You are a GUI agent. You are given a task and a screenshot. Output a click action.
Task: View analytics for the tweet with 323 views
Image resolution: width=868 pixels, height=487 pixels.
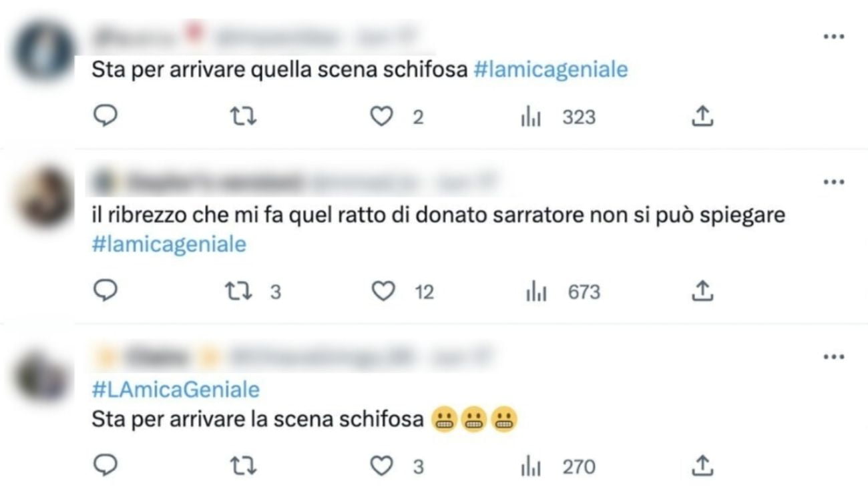point(531,116)
